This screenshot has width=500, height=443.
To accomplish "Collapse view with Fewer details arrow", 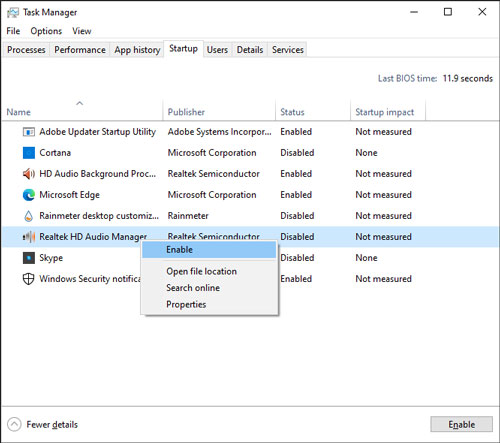I will (x=14, y=424).
